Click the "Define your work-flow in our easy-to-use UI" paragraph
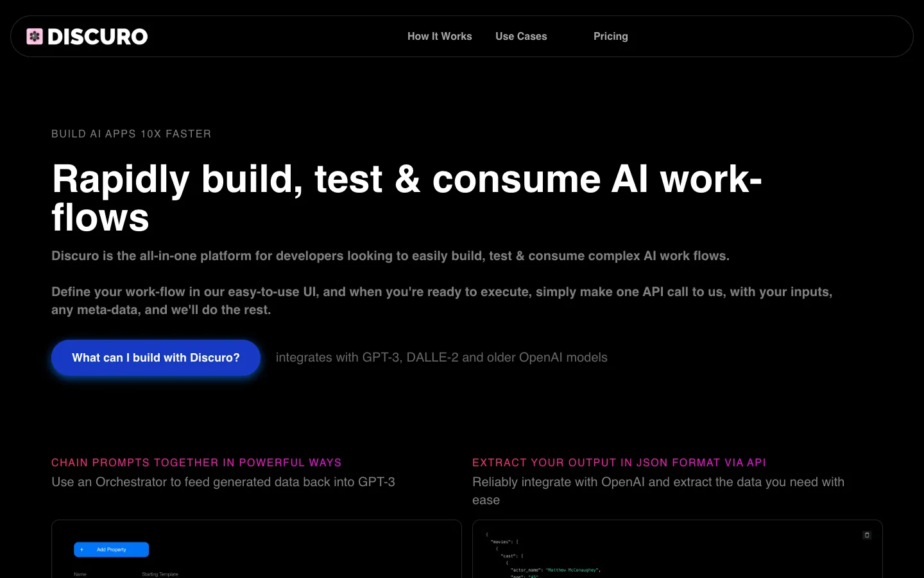Screen dimensions: 924x578 pyautogui.click(x=441, y=301)
